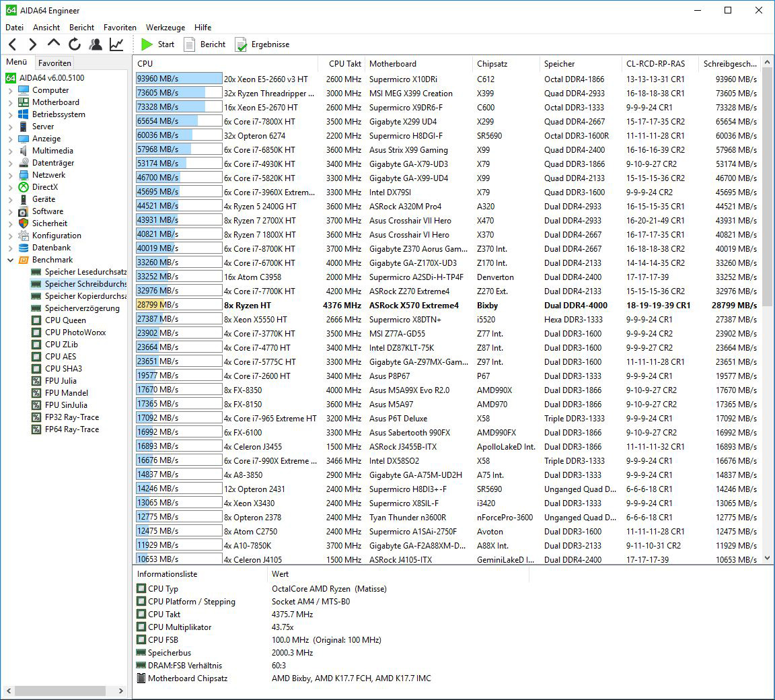The image size is (775, 700).
Task: Sort by the Motherboard column header
Action: pos(418,64)
